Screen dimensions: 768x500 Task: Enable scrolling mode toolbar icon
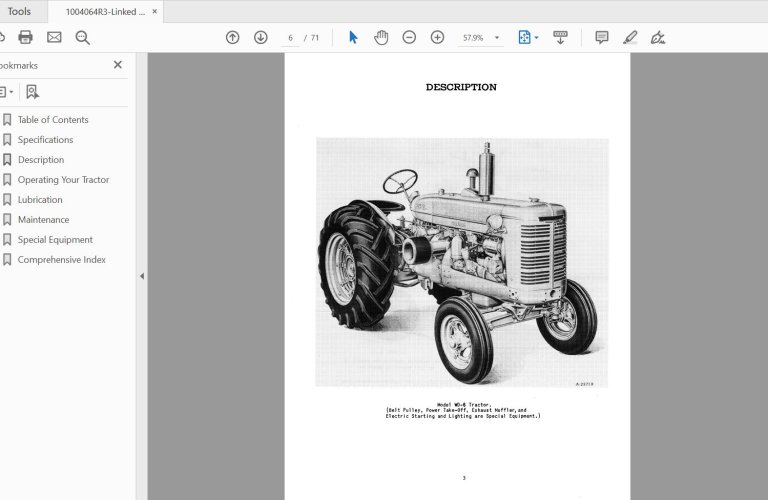click(560, 37)
